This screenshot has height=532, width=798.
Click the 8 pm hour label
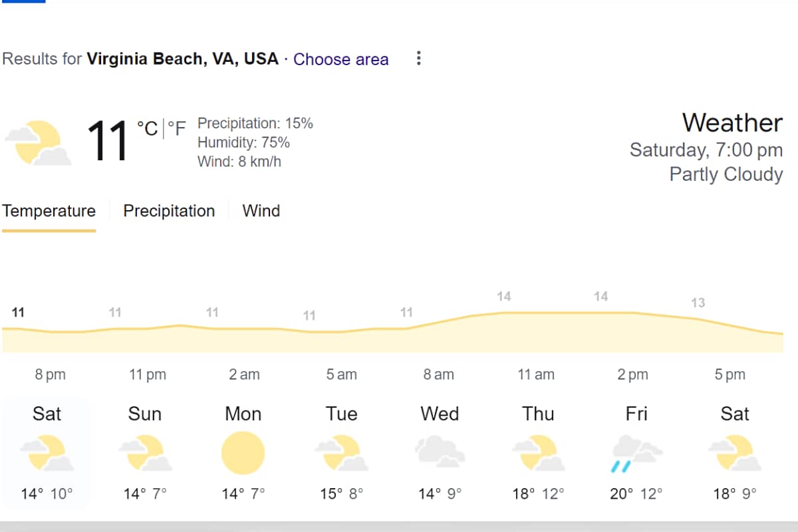[x=50, y=375]
